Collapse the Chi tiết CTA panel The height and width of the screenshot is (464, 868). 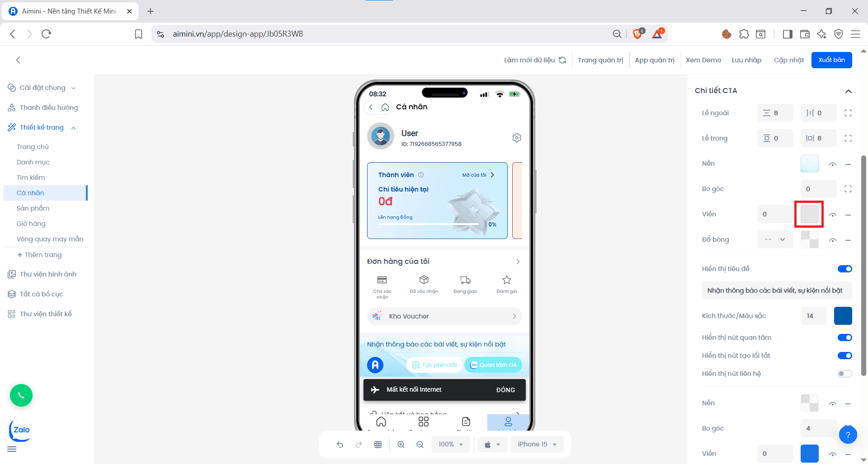coord(849,90)
